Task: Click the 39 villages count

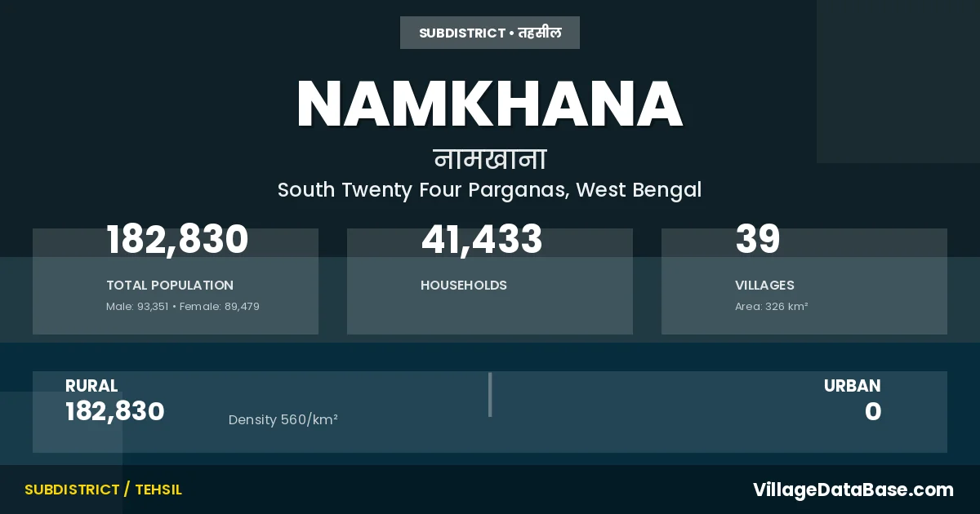Action: pyautogui.click(x=758, y=240)
